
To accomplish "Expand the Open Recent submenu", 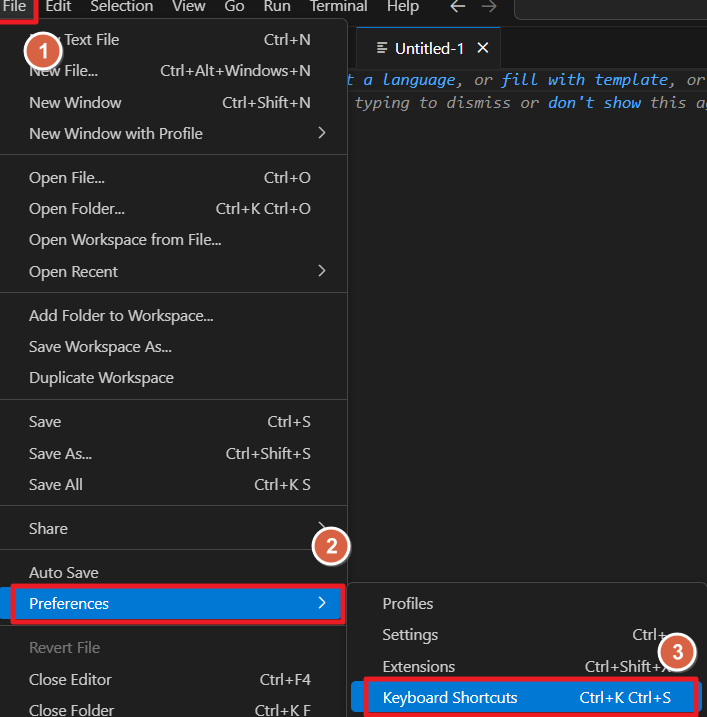I will [173, 272].
